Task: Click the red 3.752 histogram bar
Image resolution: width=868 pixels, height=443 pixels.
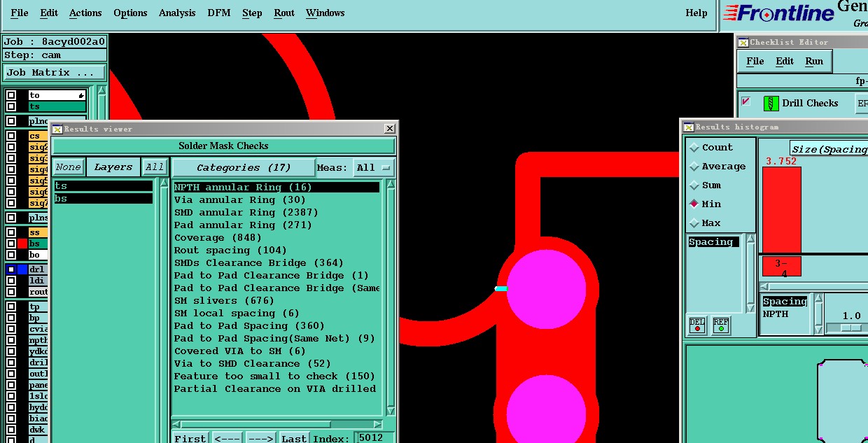Action: tap(781, 210)
